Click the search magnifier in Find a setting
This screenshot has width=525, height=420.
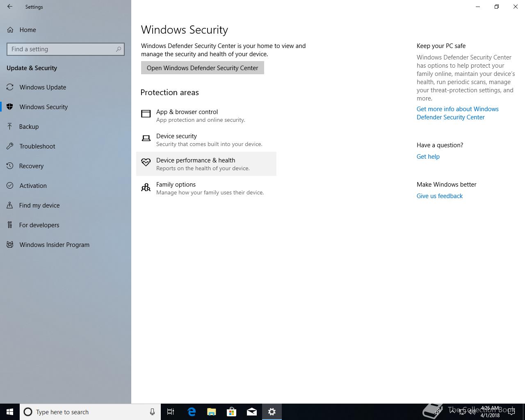(x=119, y=49)
